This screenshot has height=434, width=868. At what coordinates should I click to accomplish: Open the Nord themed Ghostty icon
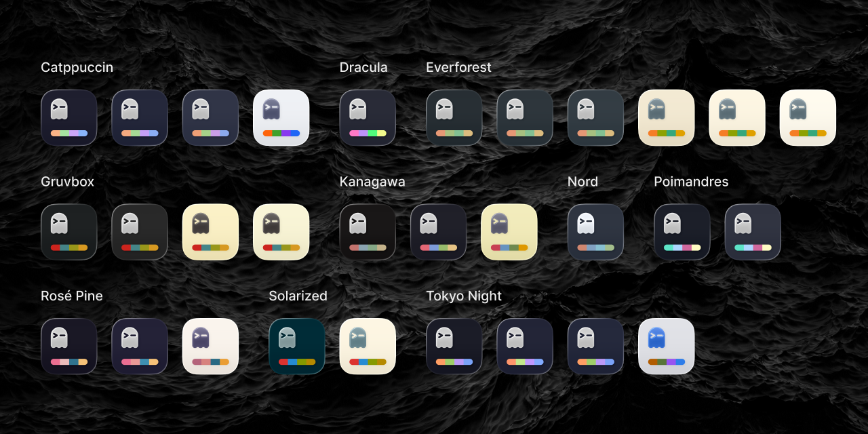(595, 232)
